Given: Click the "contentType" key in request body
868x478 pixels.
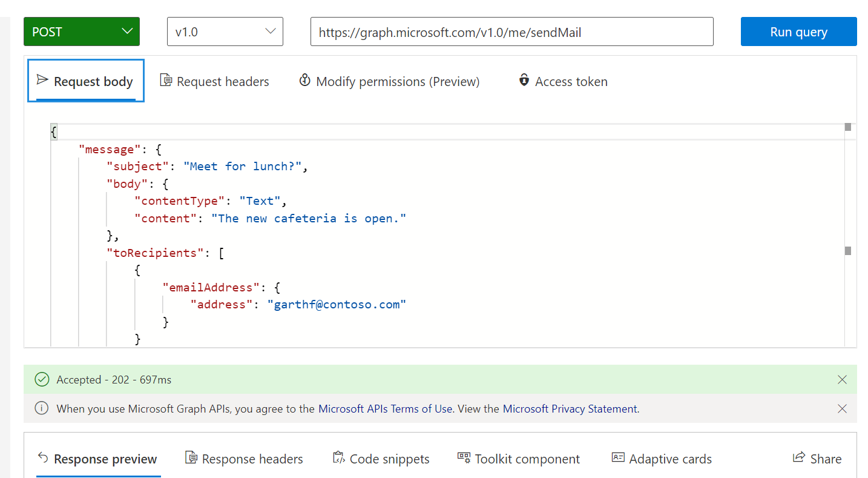Looking at the screenshot, I should click(x=179, y=201).
